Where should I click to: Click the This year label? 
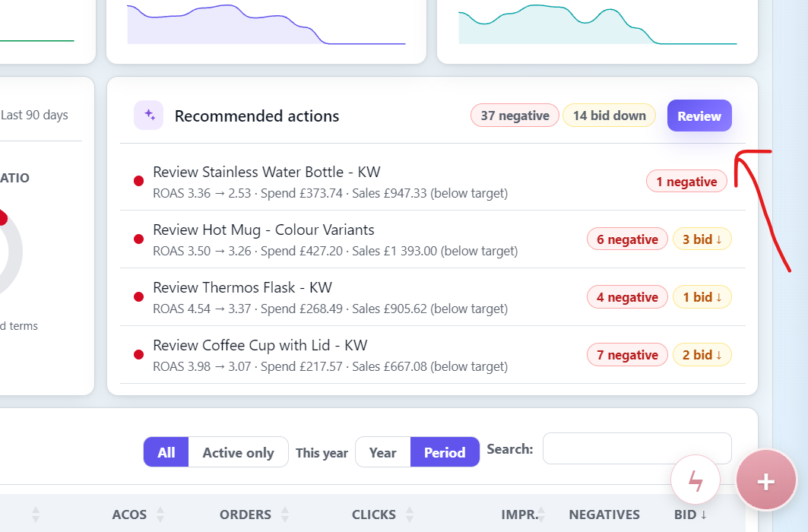(x=322, y=453)
